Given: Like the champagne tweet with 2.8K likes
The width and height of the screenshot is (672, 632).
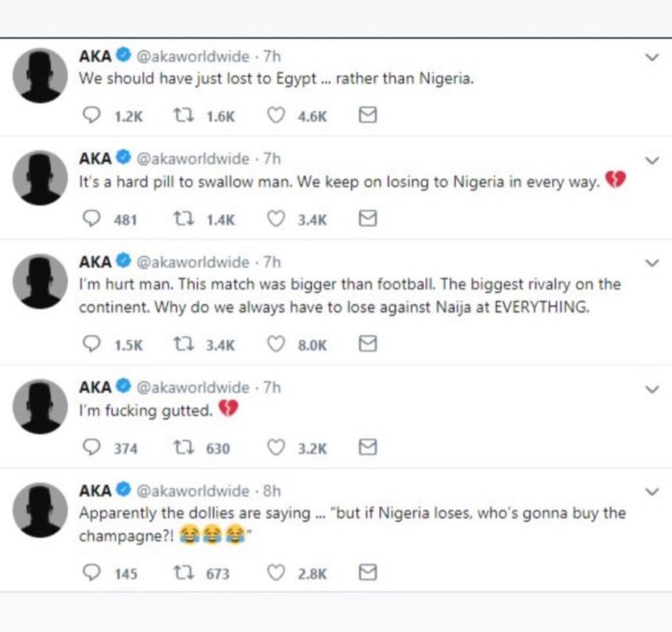Looking at the screenshot, I should (276, 572).
